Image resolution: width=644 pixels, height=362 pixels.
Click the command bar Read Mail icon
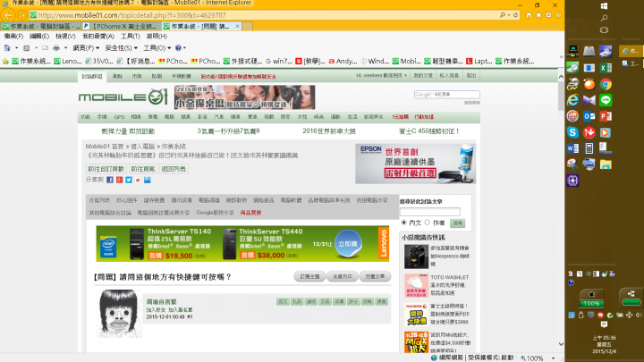[x=46, y=48]
